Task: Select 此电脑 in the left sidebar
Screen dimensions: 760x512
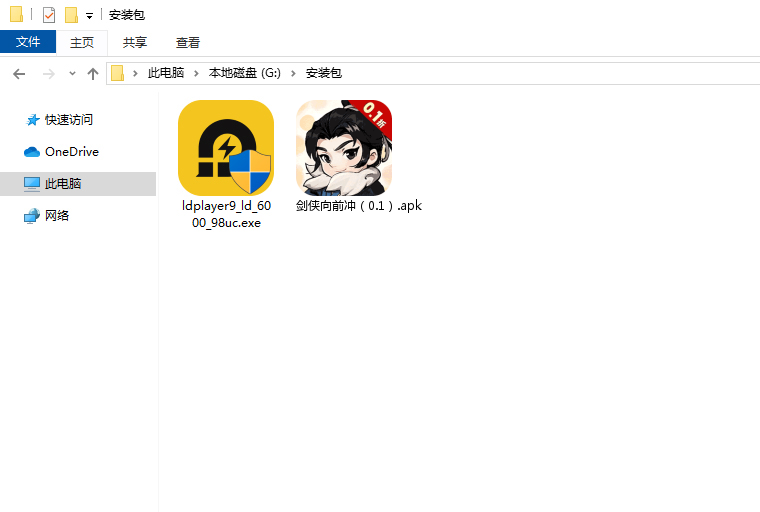Action: click(62, 184)
